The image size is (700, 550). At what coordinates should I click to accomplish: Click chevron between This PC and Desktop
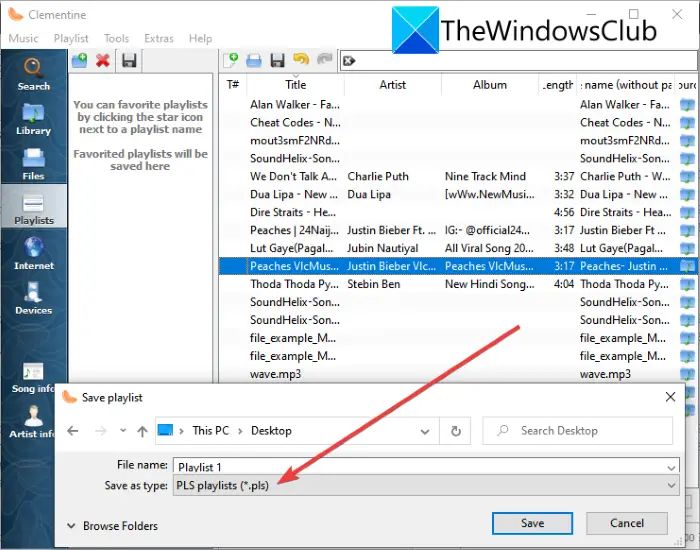point(240,431)
